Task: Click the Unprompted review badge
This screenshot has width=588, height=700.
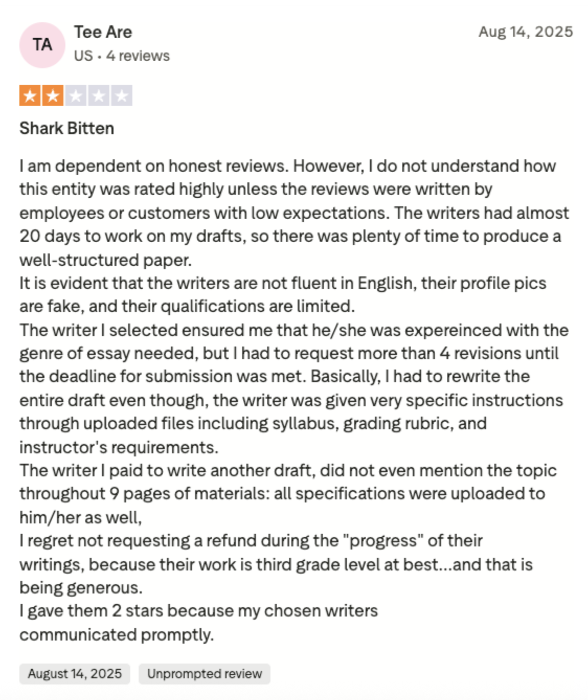Action: (x=205, y=674)
